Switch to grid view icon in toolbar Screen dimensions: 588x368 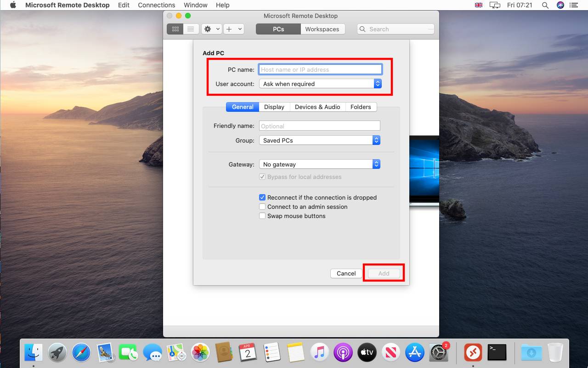pos(175,29)
